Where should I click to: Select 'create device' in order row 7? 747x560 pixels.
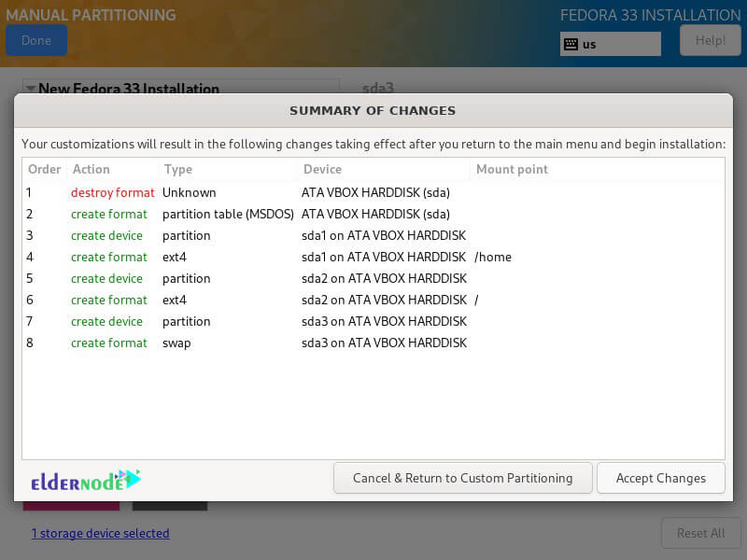[106, 321]
